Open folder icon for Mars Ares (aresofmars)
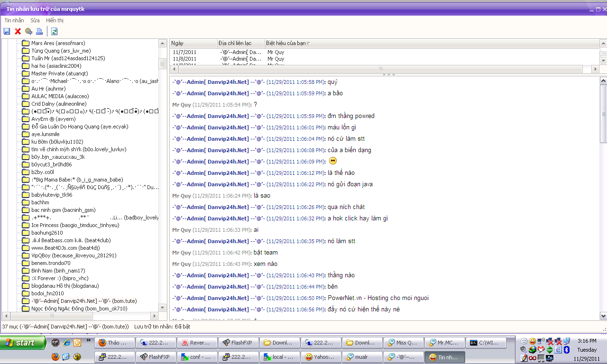The image size is (607, 364). [x=26, y=43]
